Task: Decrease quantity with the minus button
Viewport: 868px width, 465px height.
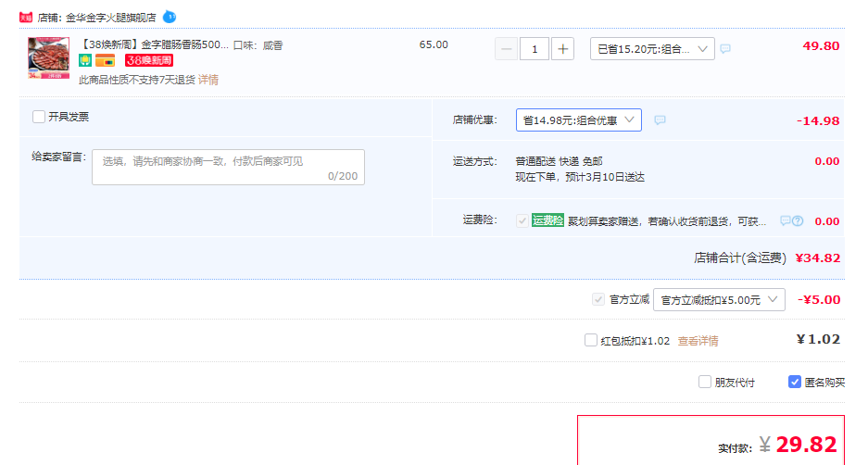Action: coord(506,49)
